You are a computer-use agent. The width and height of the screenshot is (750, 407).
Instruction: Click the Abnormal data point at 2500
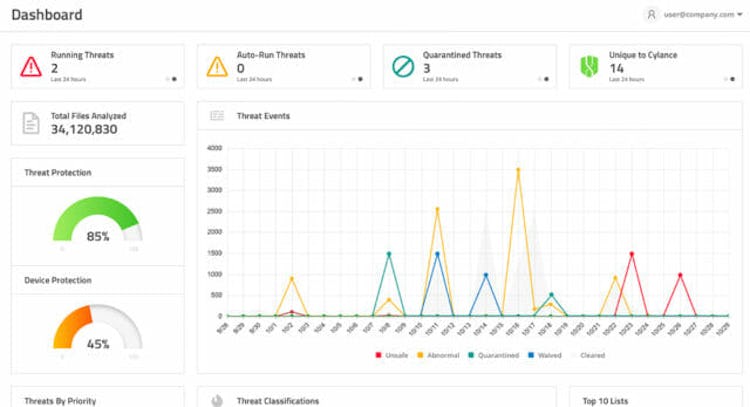pyautogui.click(x=437, y=209)
